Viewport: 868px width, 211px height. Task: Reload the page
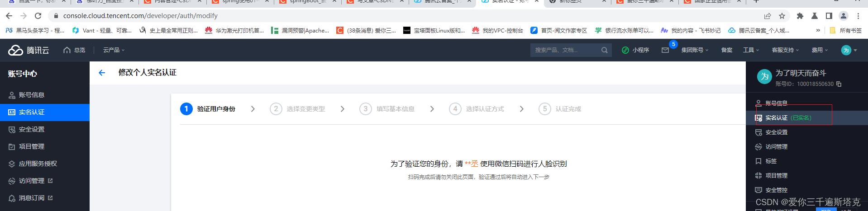click(x=38, y=16)
